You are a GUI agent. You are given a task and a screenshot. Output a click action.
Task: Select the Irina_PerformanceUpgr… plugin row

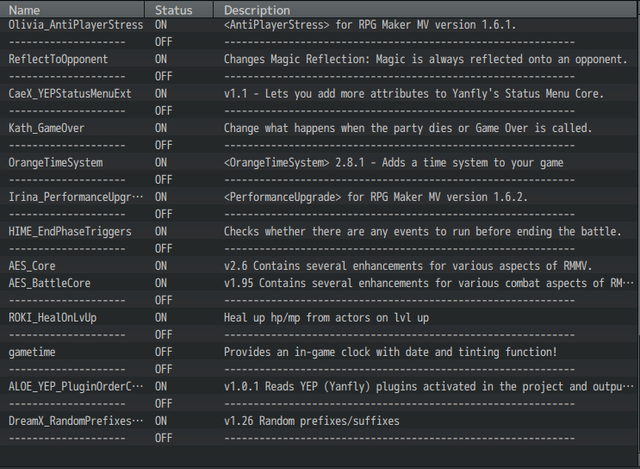(x=318, y=197)
